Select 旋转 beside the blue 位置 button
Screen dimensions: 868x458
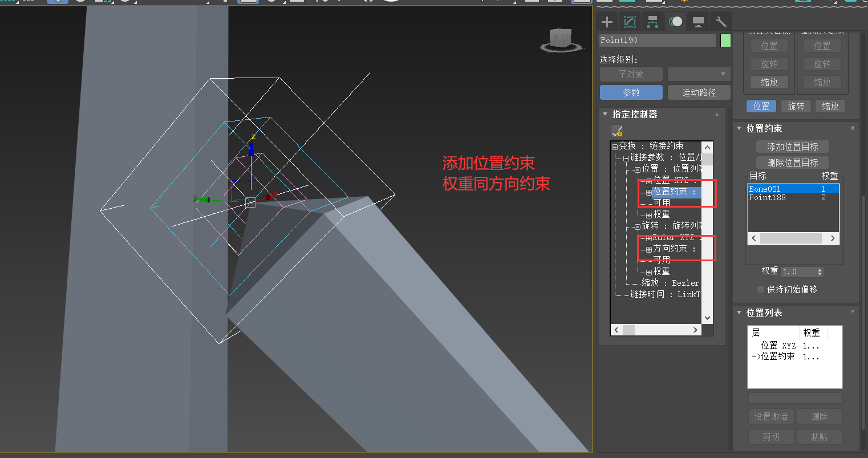796,106
